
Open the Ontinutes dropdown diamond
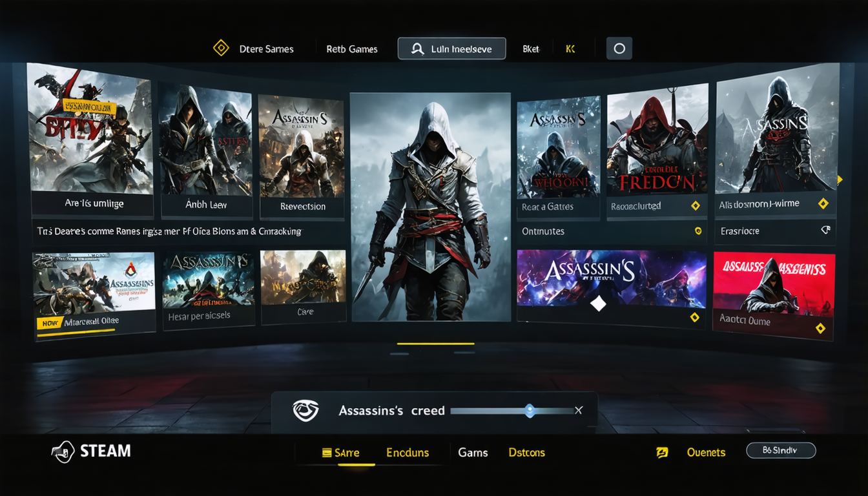pyautogui.click(x=697, y=231)
